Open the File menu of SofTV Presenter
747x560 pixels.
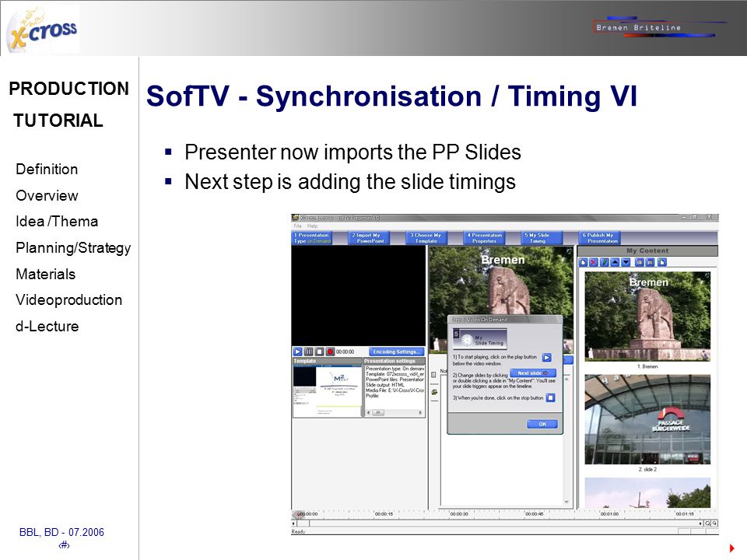(298, 226)
